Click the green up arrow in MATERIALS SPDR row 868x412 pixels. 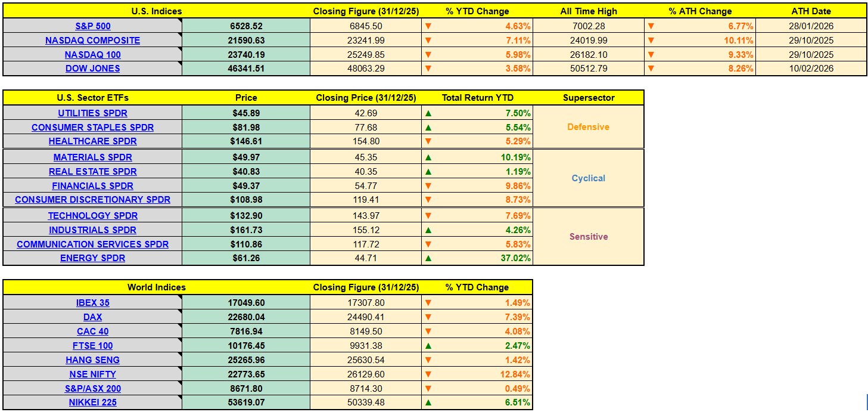coord(428,157)
